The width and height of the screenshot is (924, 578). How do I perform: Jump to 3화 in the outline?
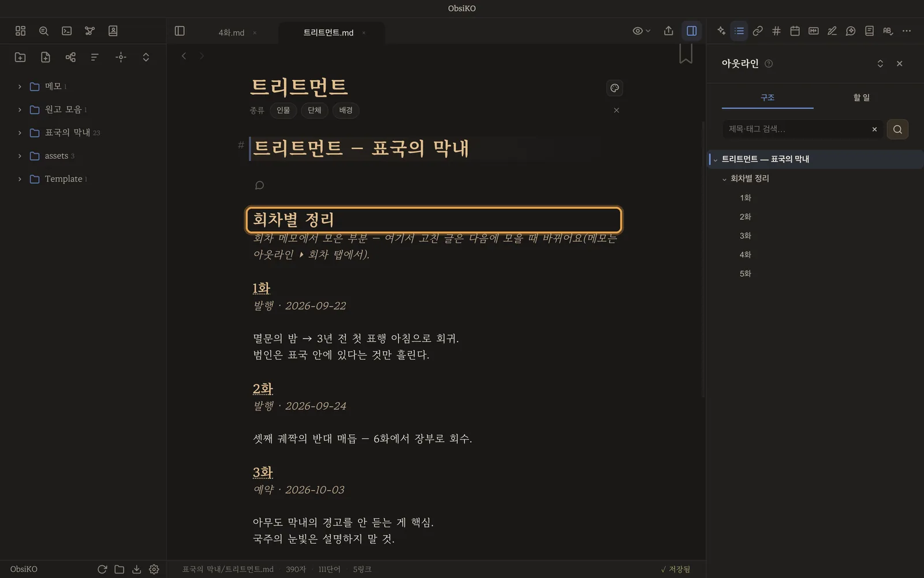[746, 236]
